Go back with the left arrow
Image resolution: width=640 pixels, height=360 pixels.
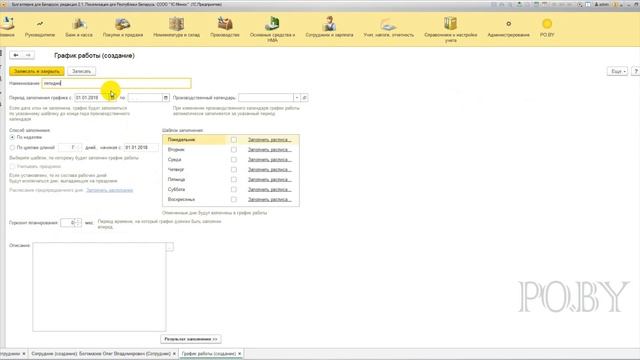tap(16, 55)
